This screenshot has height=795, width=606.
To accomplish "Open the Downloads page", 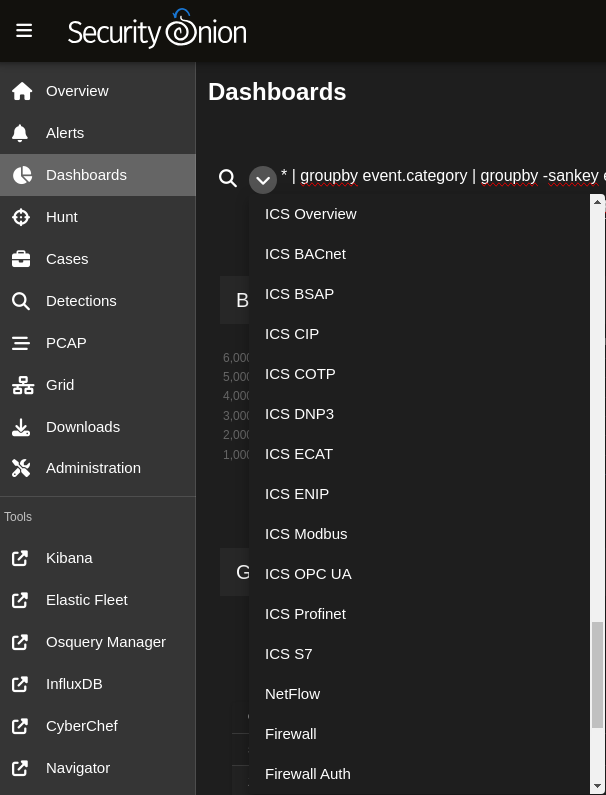I will (98, 427).
